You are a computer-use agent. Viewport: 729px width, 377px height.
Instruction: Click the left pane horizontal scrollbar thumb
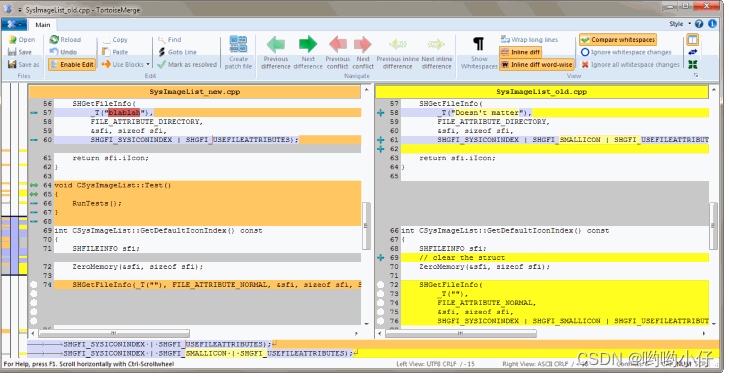pyautogui.click(x=114, y=333)
